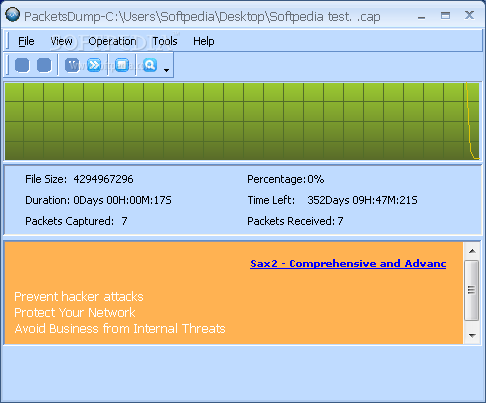Click the Packets Captured: 7 text

coord(76,221)
